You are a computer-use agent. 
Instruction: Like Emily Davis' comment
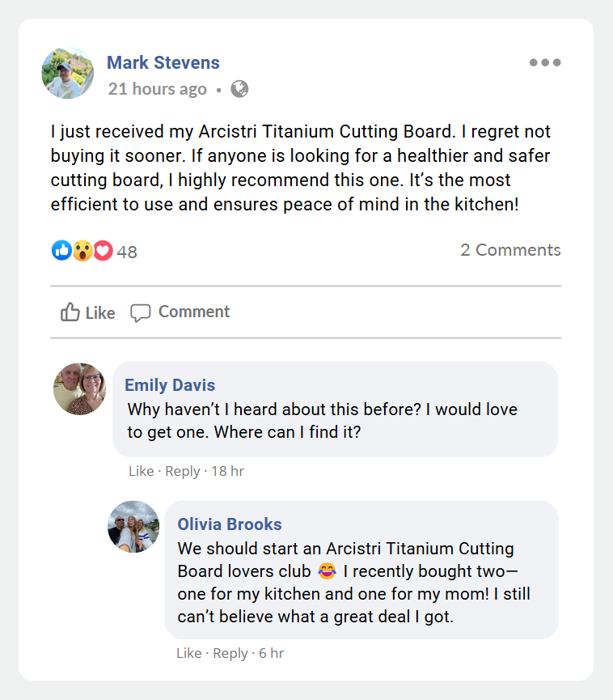(x=141, y=471)
